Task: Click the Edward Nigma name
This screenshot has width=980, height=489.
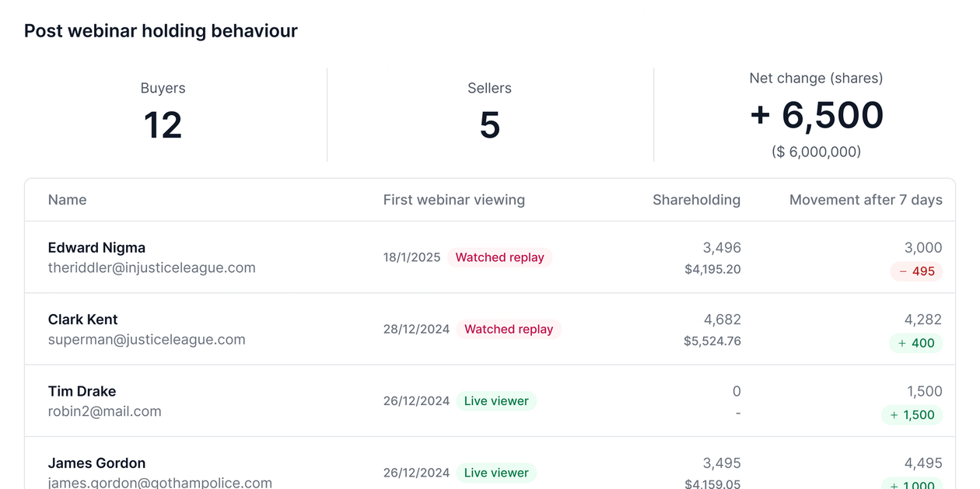Action: [x=96, y=248]
